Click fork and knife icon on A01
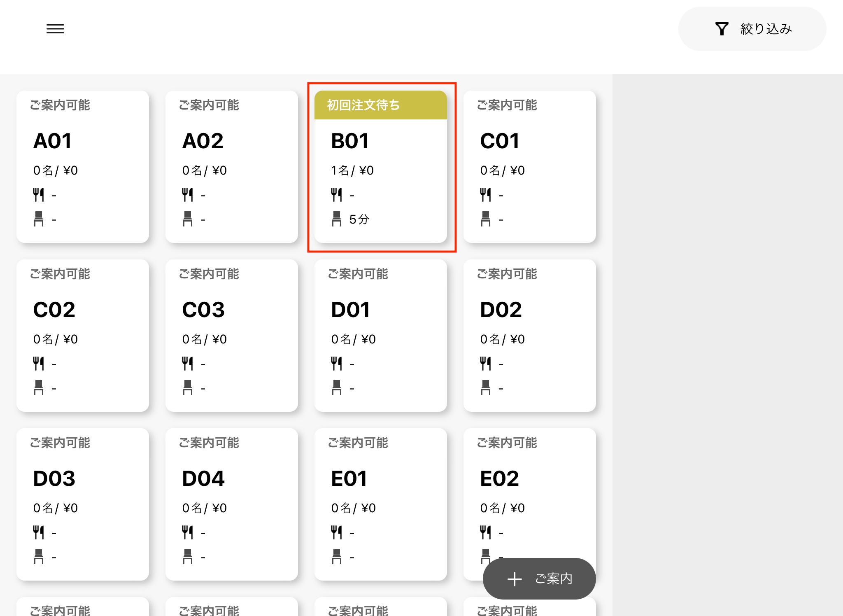The width and height of the screenshot is (843, 616). (38, 194)
